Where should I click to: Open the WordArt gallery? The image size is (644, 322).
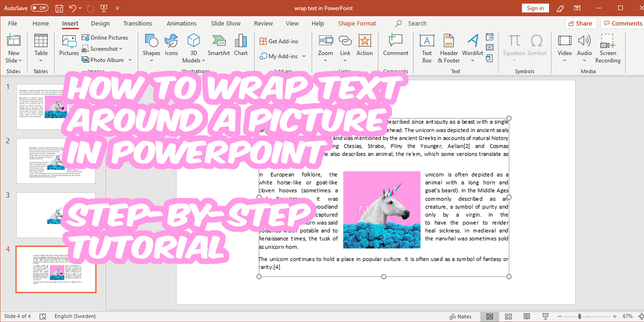[x=472, y=48]
